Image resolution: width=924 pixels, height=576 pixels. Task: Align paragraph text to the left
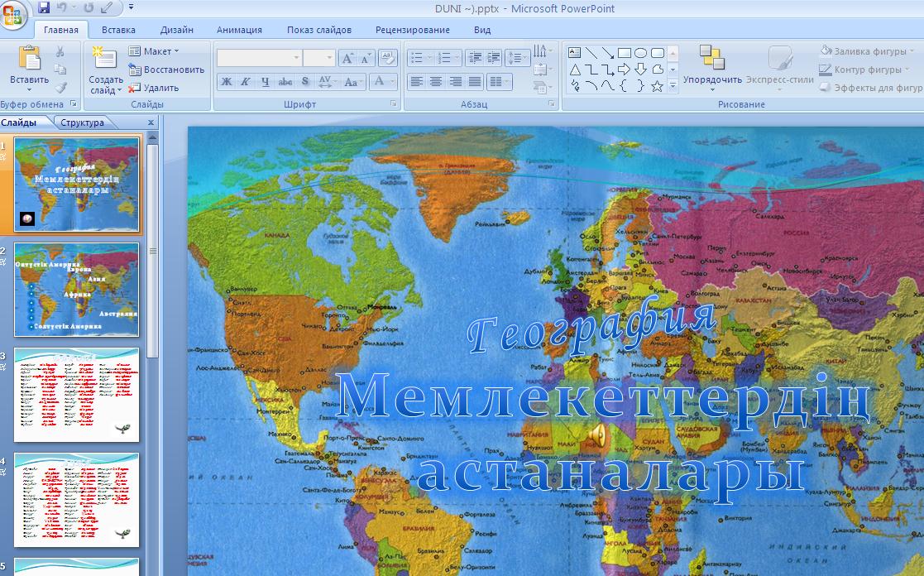pyautogui.click(x=417, y=82)
